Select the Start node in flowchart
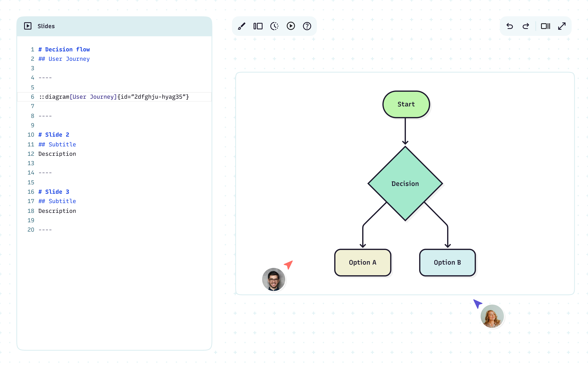This screenshot has width=588, height=367. 406,104
